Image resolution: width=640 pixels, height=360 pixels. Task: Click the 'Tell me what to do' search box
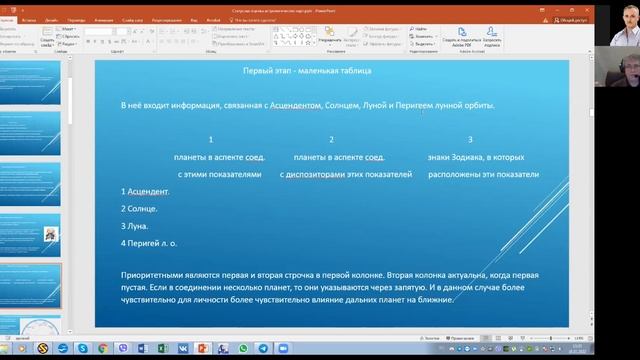pos(253,20)
